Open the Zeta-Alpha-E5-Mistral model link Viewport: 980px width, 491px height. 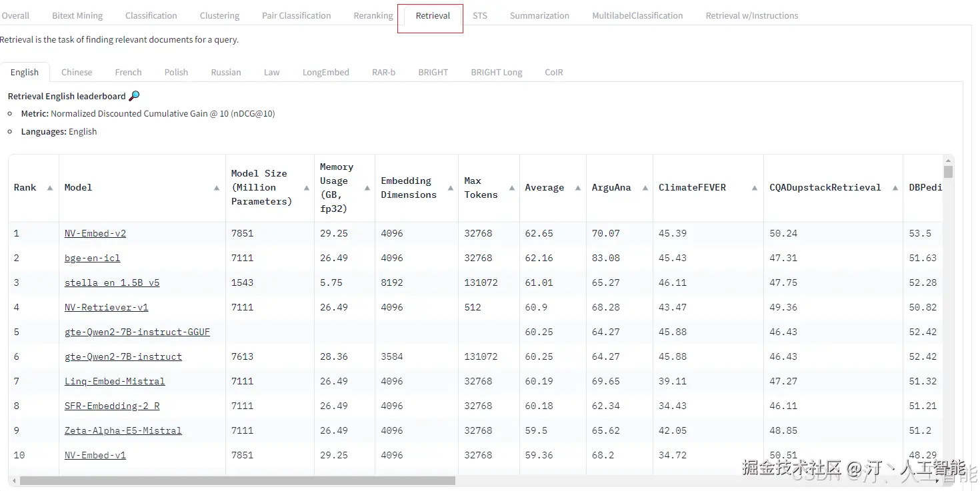click(x=123, y=431)
